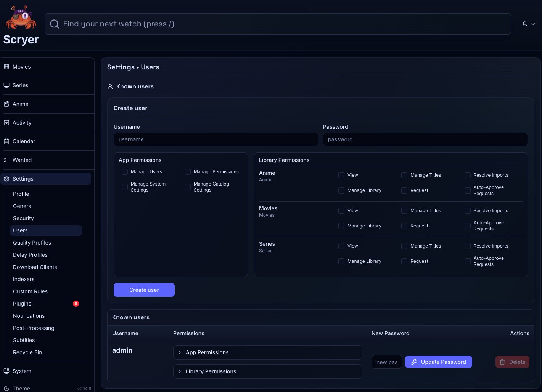This screenshot has height=392, width=542.
Task: Click the Settings gear icon
Action: pos(6,179)
